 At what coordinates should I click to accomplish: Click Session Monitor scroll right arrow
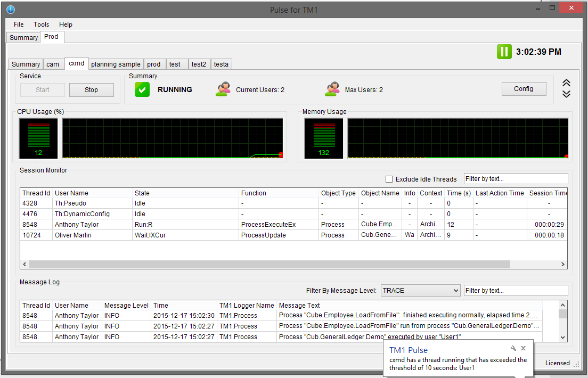[x=563, y=265]
